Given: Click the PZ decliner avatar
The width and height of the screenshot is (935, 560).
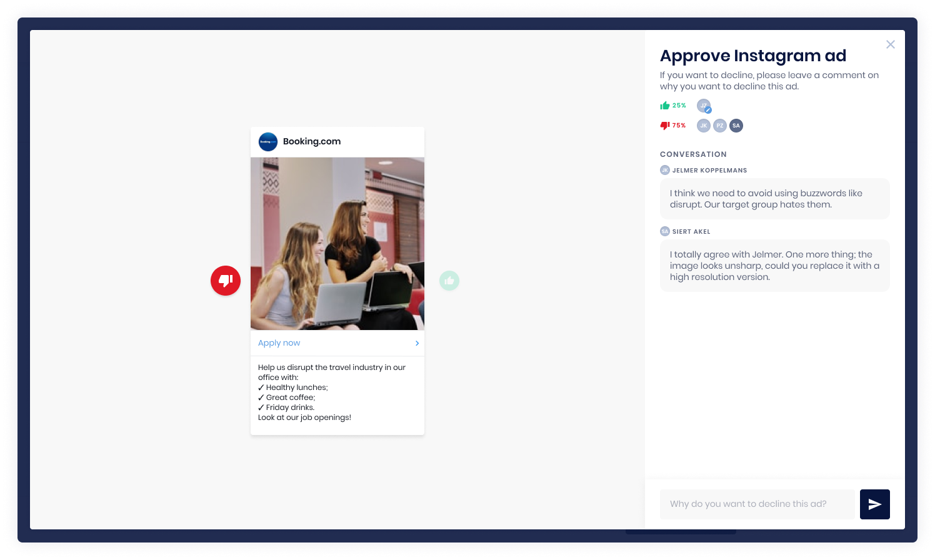Looking at the screenshot, I should 720,126.
